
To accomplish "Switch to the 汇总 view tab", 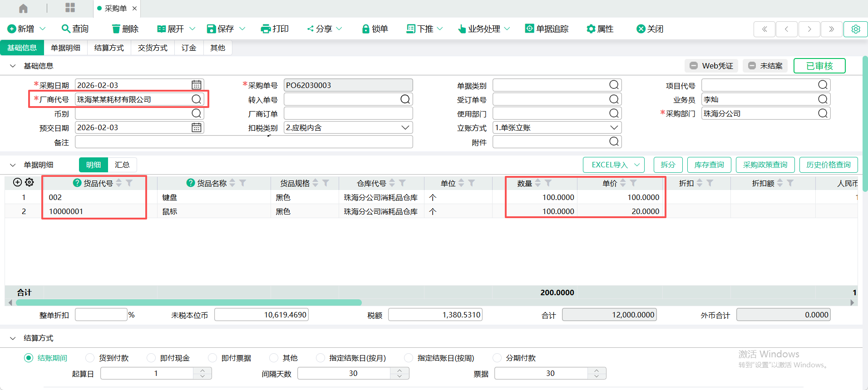I will pos(122,165).
